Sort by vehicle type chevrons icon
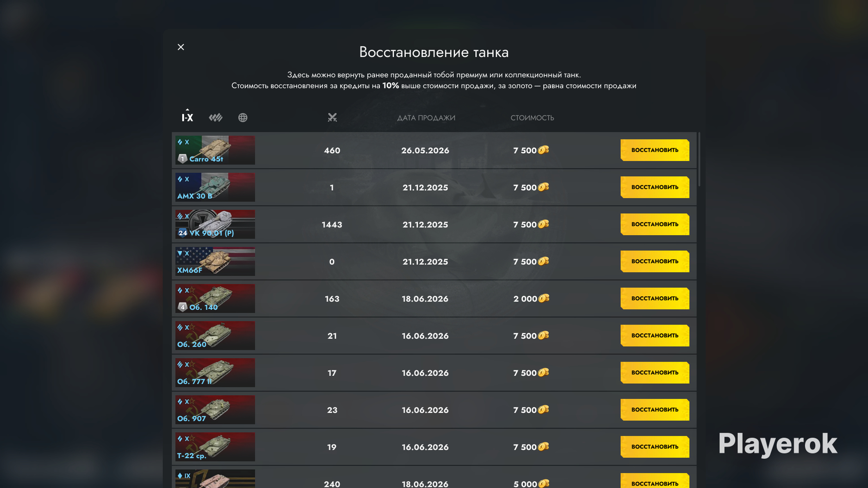Image resolution: width=868 pixels, height=488 pixels. pyautogui.click(x=216, y=118)
